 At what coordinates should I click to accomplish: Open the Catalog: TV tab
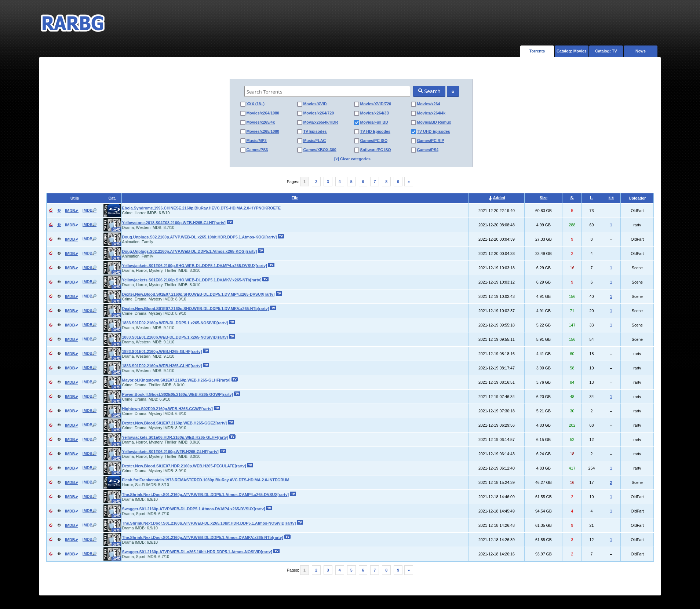point(606,51)
